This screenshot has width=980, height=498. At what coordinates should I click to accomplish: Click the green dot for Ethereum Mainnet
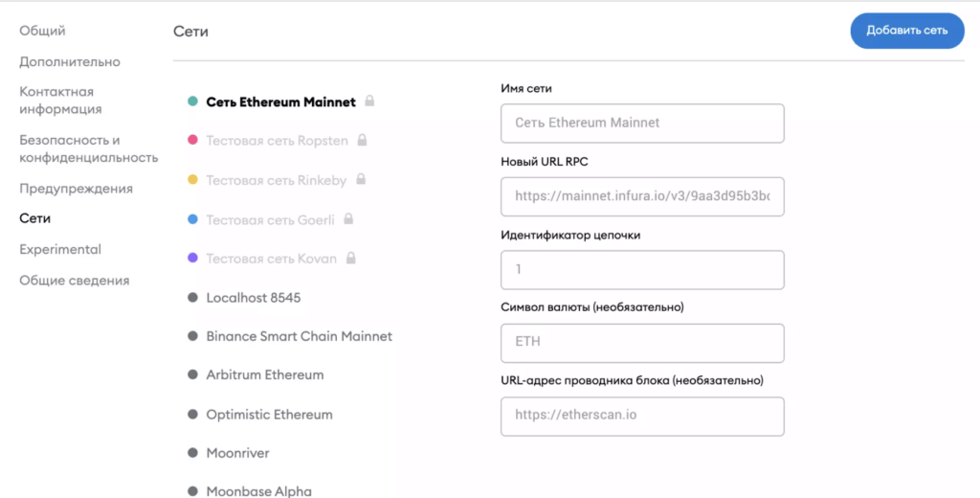pyautogui.click(x=192, y=102)
